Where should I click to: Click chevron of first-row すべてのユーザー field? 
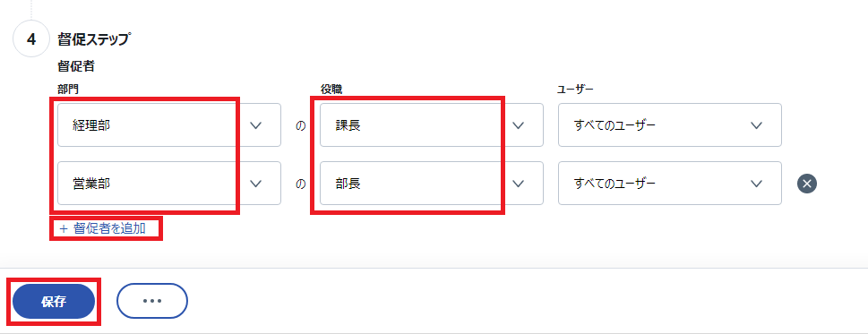tap(756, 125)
